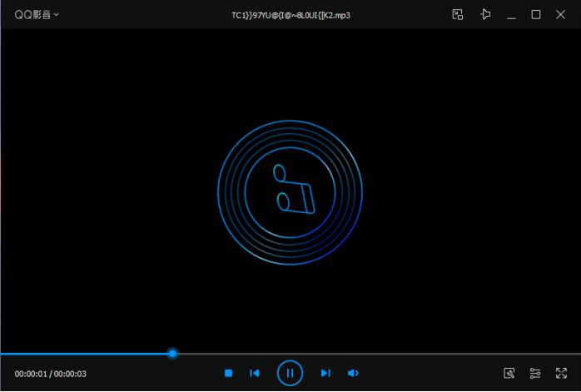Maximize the QQ影音 window
Screen dimensions: 581x392
pos(536,15)
